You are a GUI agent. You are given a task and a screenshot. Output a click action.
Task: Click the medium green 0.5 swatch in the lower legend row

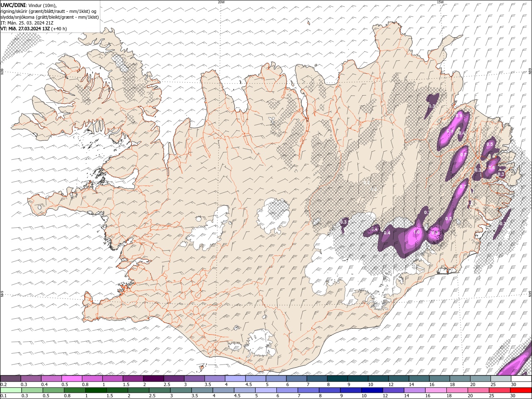click(x=53, y=390)
